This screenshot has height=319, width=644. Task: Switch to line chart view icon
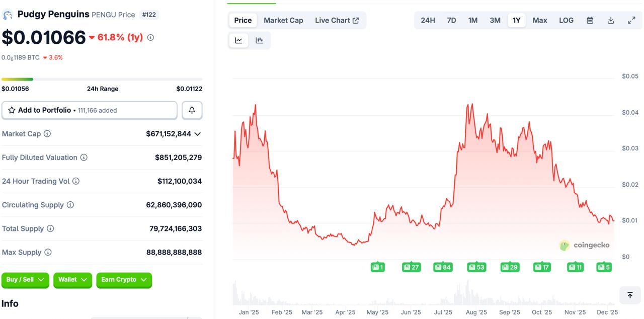pyautogui.click(x=238, y=40)
